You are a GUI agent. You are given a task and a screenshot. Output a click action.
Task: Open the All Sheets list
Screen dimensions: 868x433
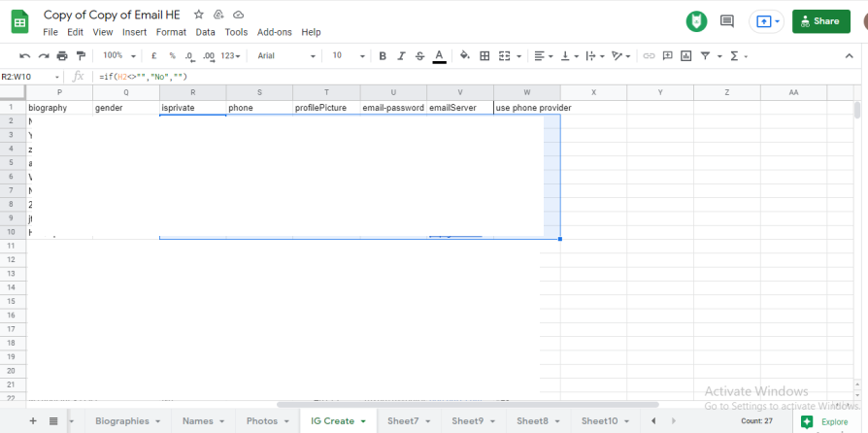[53, 420]
